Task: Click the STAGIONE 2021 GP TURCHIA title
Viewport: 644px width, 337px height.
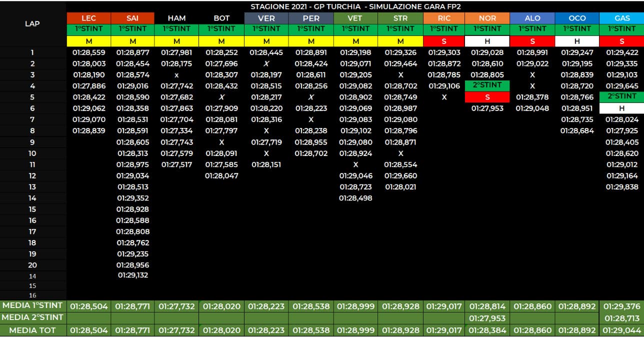Action: (x=355, y=6)
